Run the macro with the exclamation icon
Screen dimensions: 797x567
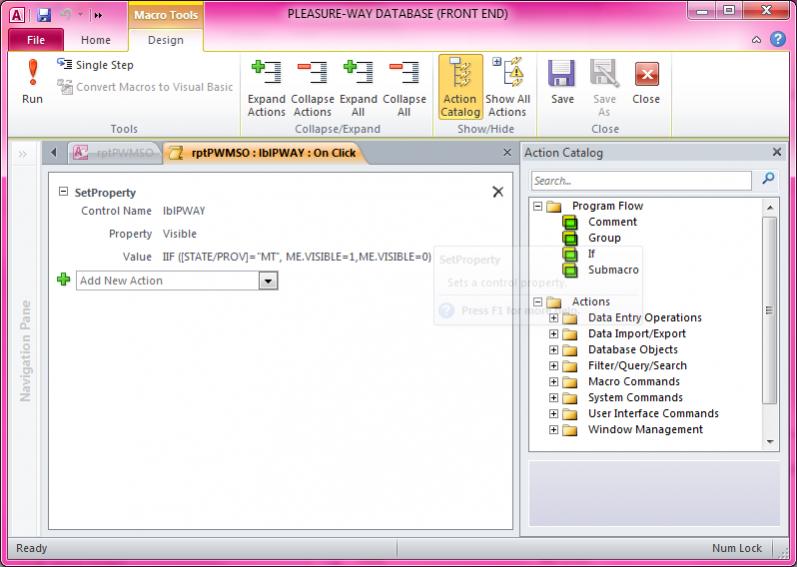click(33, 81)
